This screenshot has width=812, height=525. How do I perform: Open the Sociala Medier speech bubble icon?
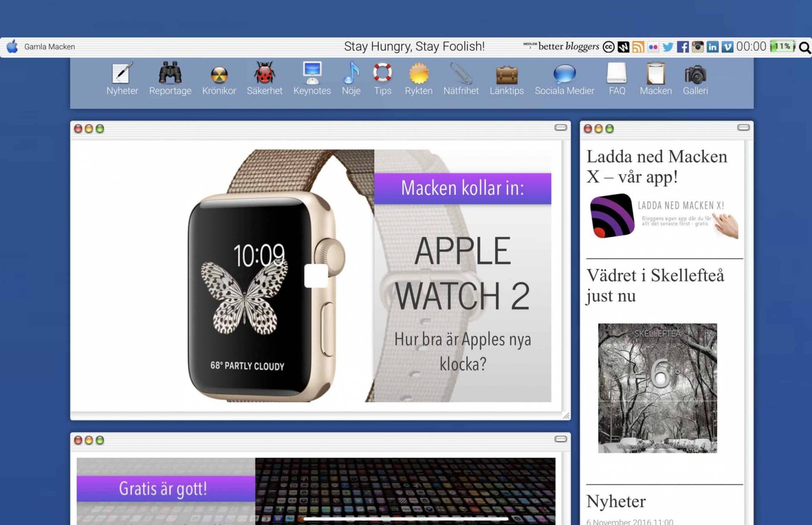click(x=564, y=74)
